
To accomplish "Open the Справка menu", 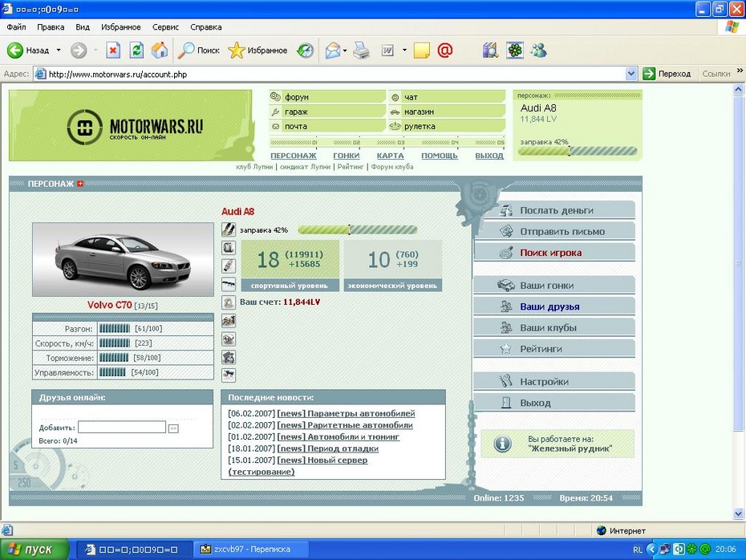I will (206, 27).
